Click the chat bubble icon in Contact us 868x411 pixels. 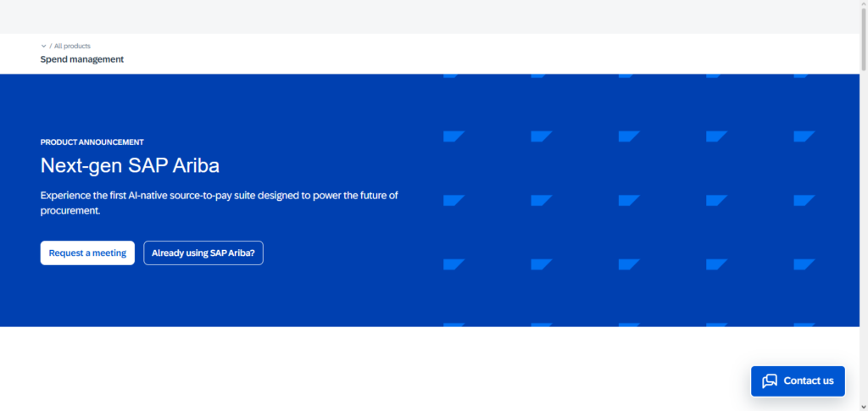point(770,381)
